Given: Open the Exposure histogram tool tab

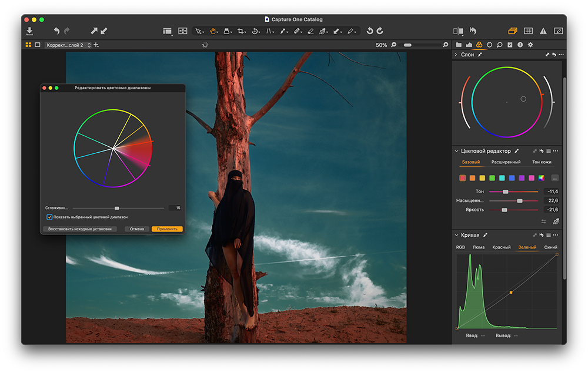Looking at the screenshot, I should tap(469, 45).
